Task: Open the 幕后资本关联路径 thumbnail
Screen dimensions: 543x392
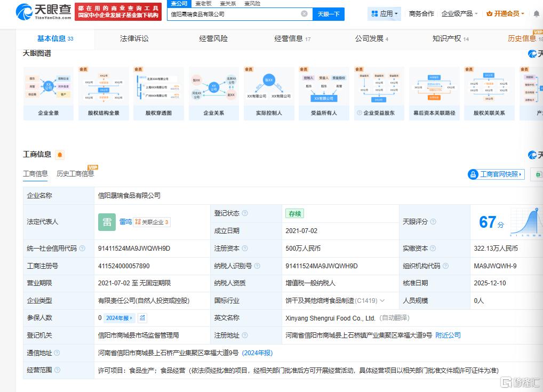Action: 434,93
